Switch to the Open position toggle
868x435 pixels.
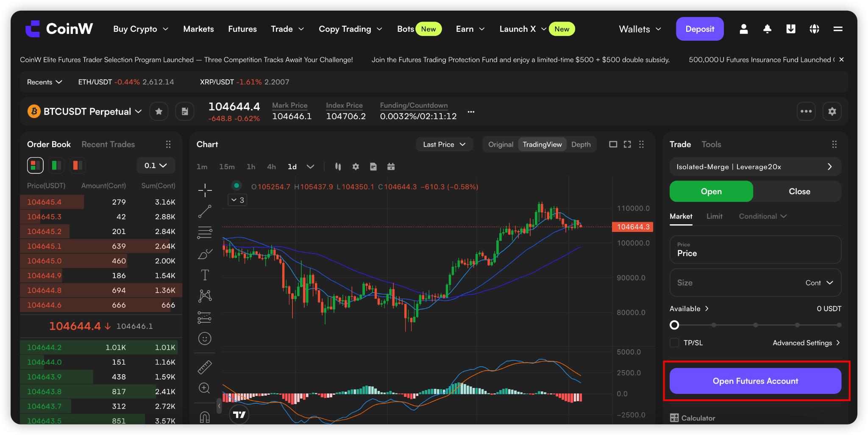(x=711, y=191)
